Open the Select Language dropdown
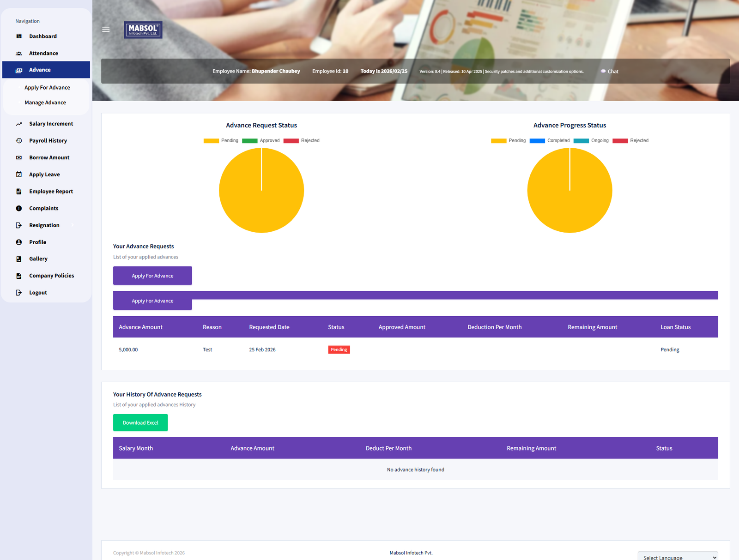739x560 pixels. coord(678,557)
